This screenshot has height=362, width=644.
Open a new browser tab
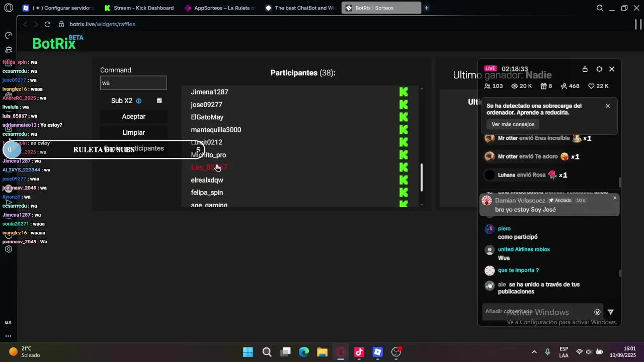click(x=427, y=8)
